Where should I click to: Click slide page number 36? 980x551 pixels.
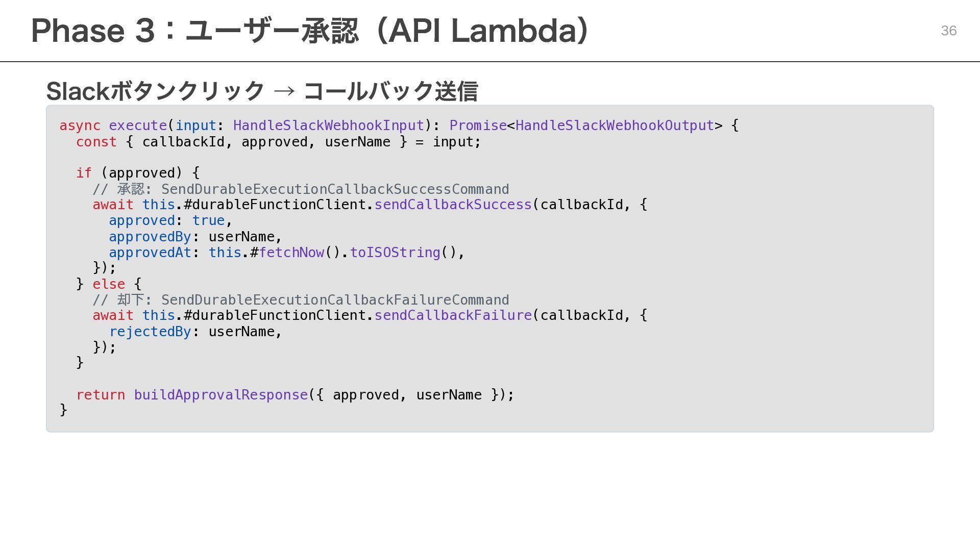(x=948, y=31)
